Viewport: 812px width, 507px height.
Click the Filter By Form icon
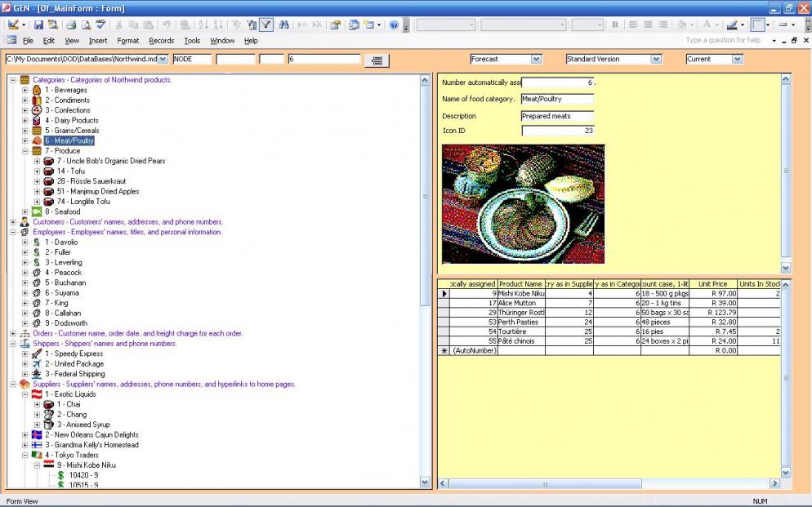(x=252, y=24)
